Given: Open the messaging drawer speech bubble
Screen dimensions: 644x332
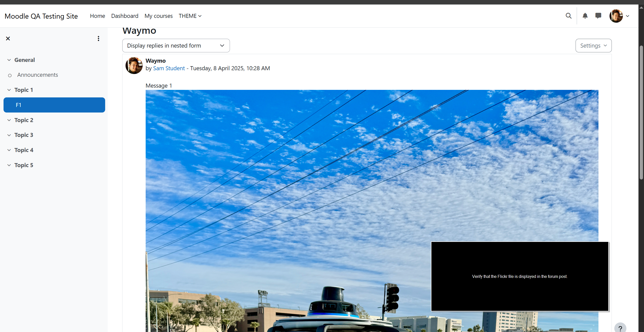Looking at the screenshot, I should click(x=598, y=16).
